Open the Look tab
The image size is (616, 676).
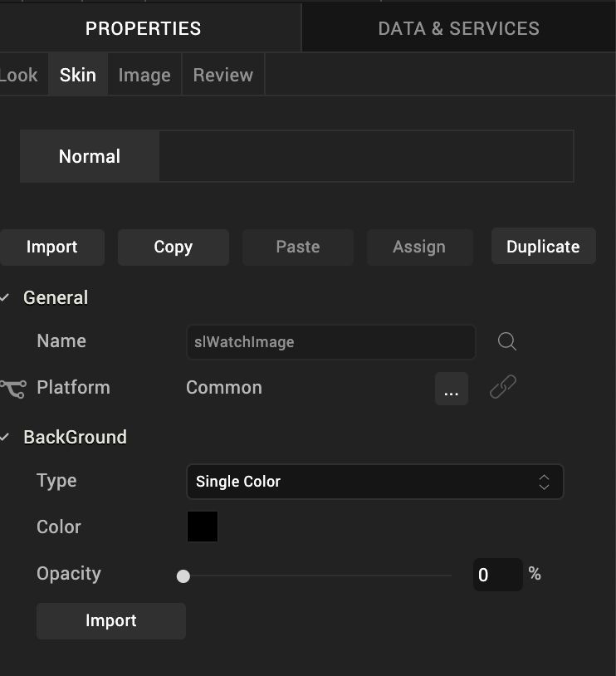point(19,75)
